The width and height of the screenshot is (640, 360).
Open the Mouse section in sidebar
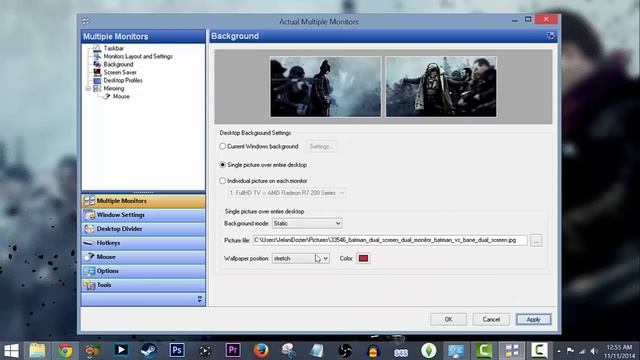[x=143, y=257]
